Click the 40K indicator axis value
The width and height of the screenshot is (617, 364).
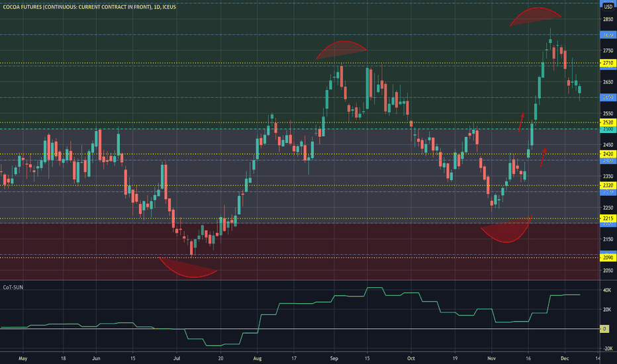[607, 291]
